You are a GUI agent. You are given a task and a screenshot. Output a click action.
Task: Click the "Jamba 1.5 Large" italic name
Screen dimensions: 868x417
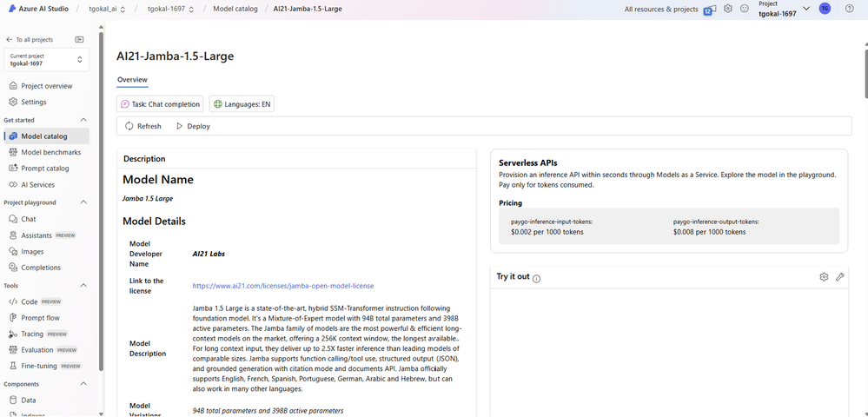[x=149, y=198]
